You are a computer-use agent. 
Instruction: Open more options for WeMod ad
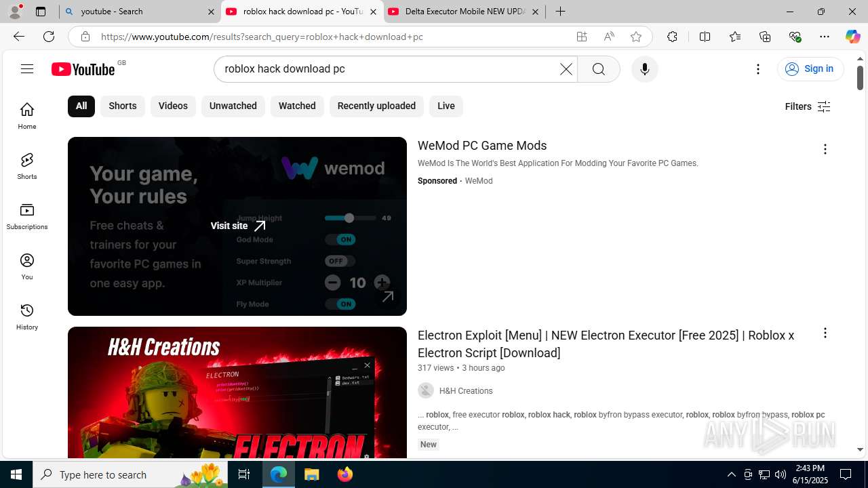(x=825, y=149)
